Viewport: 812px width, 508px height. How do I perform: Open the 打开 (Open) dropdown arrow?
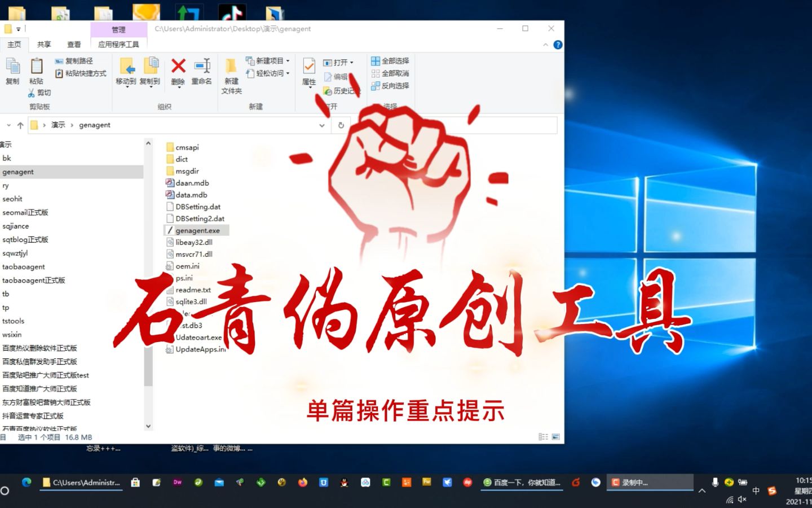[x=352, y=62]
